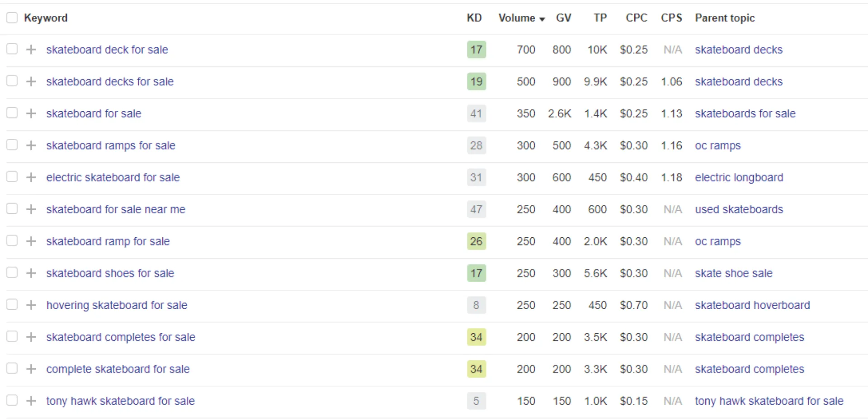Tick checkbox for 'skateboard decks for sale'
868x420 pixels.
[x=12, y=81]
